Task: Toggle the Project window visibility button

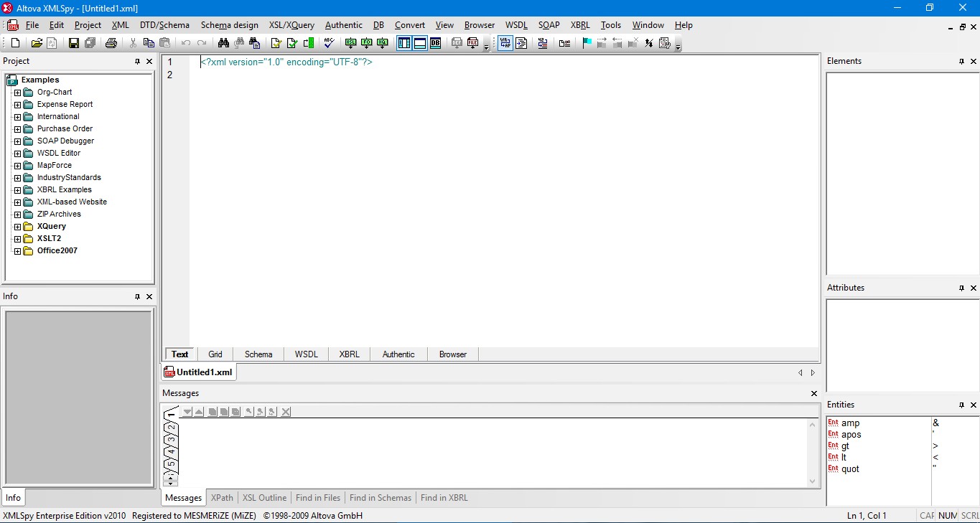Action: pos(404,43)
